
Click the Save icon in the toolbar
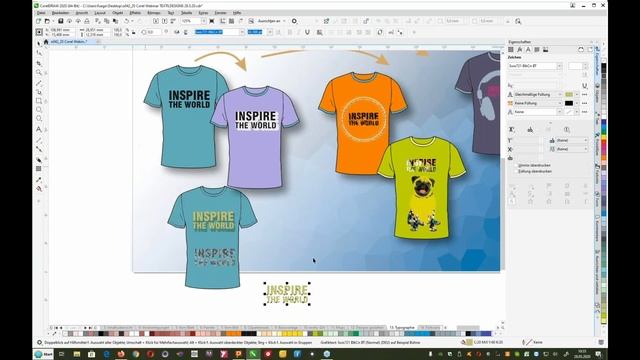pos(60,21)
